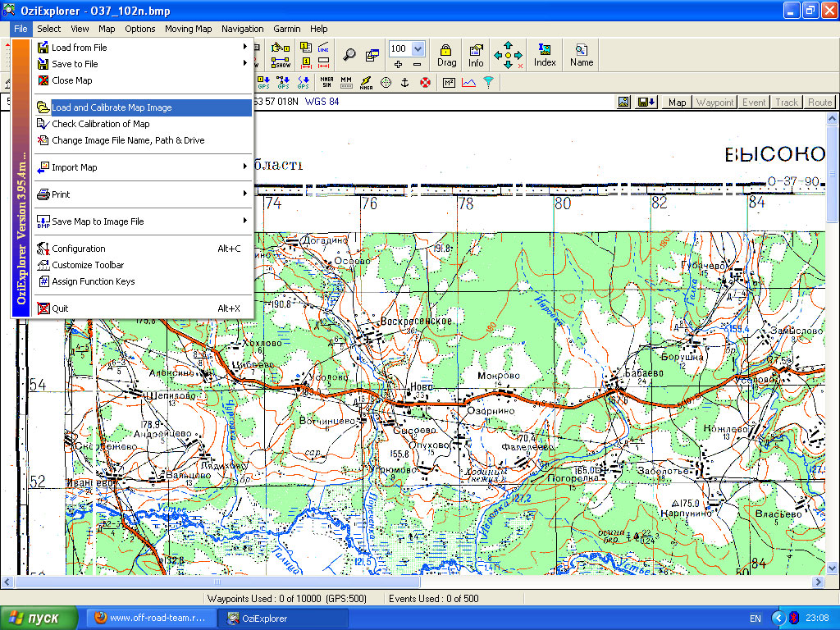
Task: Open the Navigation menu
Action: coord(242,29)
